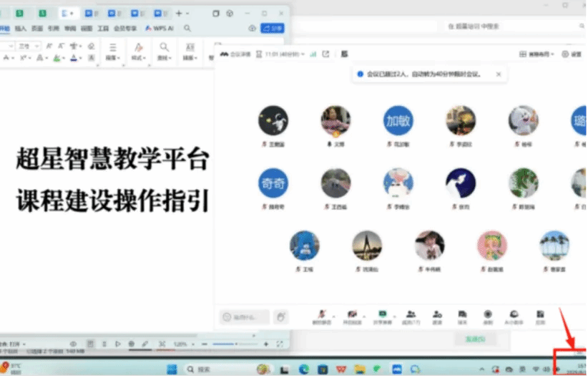Viewport: 588px width, 378px height.
Task: Open the meeting members list
Action: tap(411, 316)
